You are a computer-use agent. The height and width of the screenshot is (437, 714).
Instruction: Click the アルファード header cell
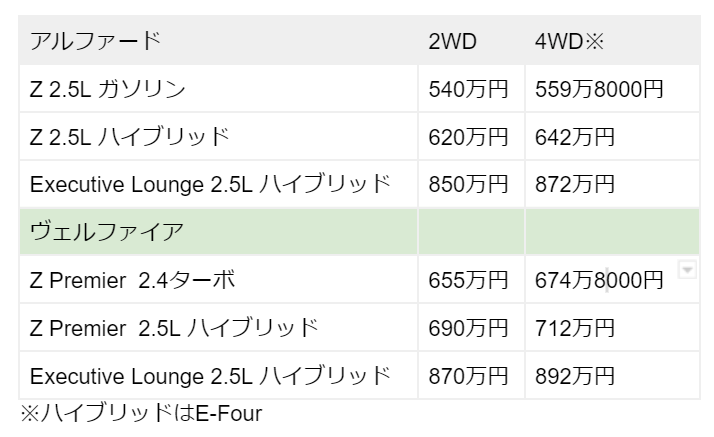[95, 42]
